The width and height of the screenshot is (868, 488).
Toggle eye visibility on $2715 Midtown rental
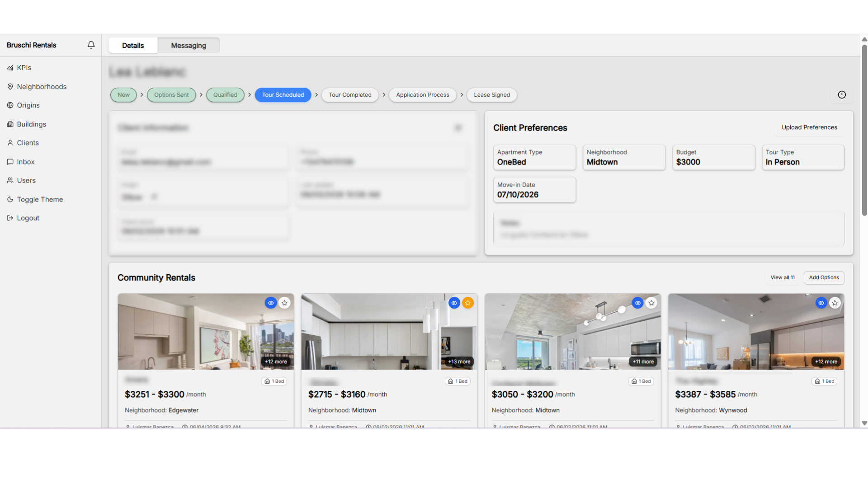pos(454,303)
